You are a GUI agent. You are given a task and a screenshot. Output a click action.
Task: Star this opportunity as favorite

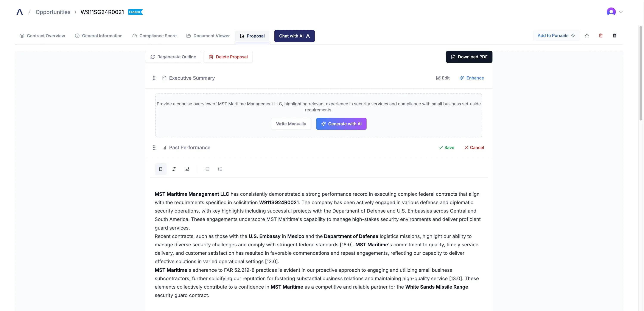[x=587, y=36]
